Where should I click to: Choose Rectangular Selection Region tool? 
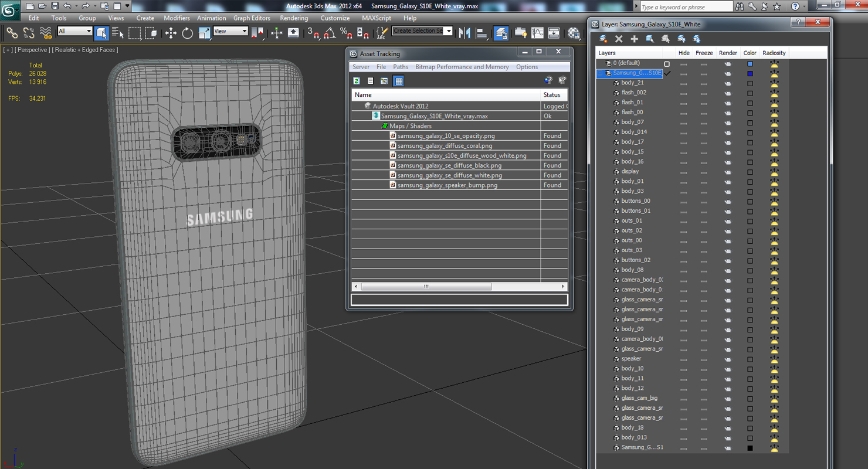click(x=135, y=33)
